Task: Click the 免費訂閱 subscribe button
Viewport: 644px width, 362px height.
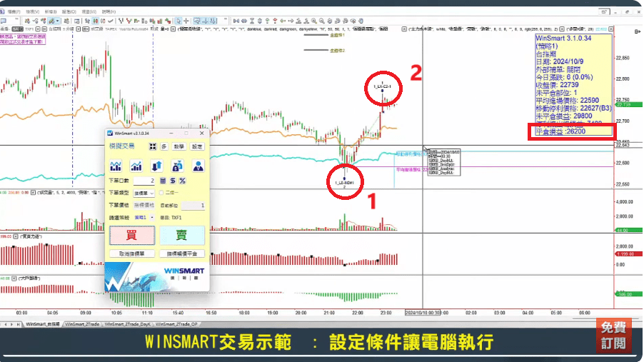Action: pos(613,335)
